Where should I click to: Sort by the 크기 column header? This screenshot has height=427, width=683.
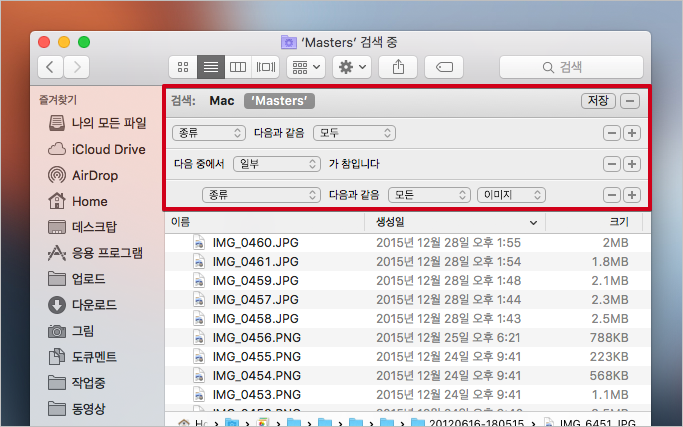(594, 222)
